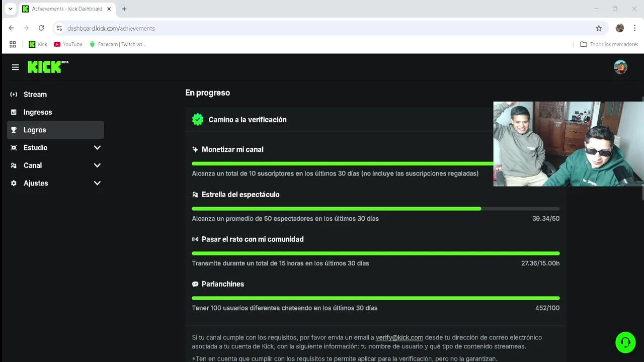Reload the page in the browser
Image resolution: width=644 pixels, height=362 pixels.
pyautogui.click(x=41, y=28)
